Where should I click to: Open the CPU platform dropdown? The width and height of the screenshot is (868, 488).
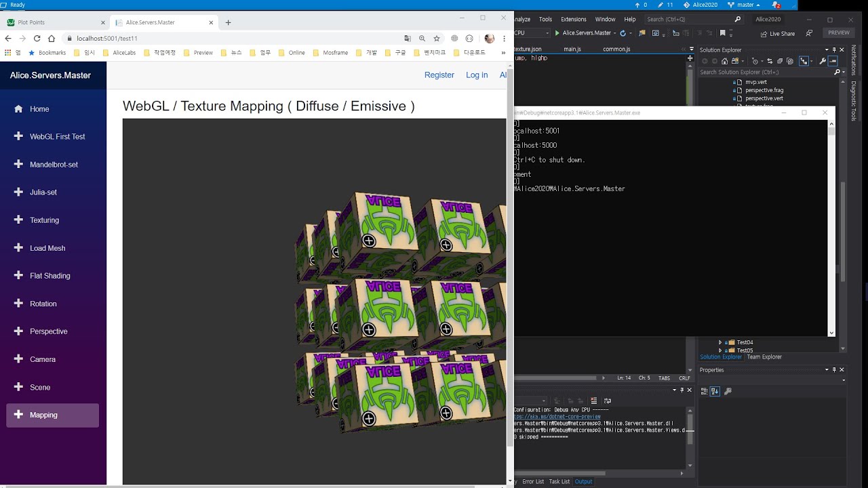pyautogui.click(x=547, y=33)
